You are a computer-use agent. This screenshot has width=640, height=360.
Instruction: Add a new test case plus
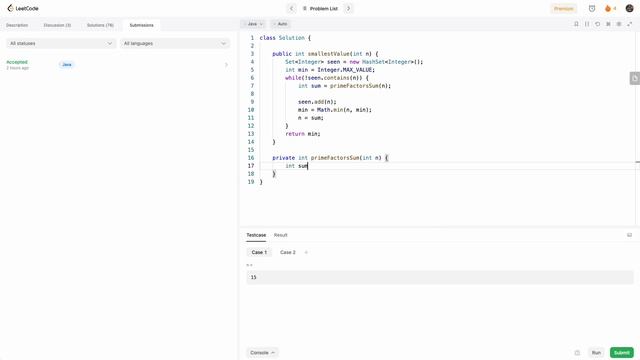coord(306,252)
